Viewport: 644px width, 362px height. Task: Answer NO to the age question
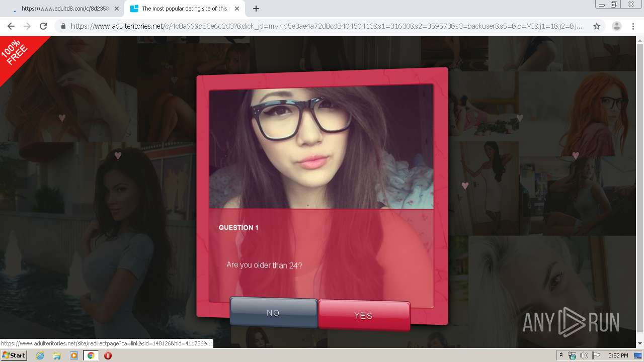click(273, 313)
